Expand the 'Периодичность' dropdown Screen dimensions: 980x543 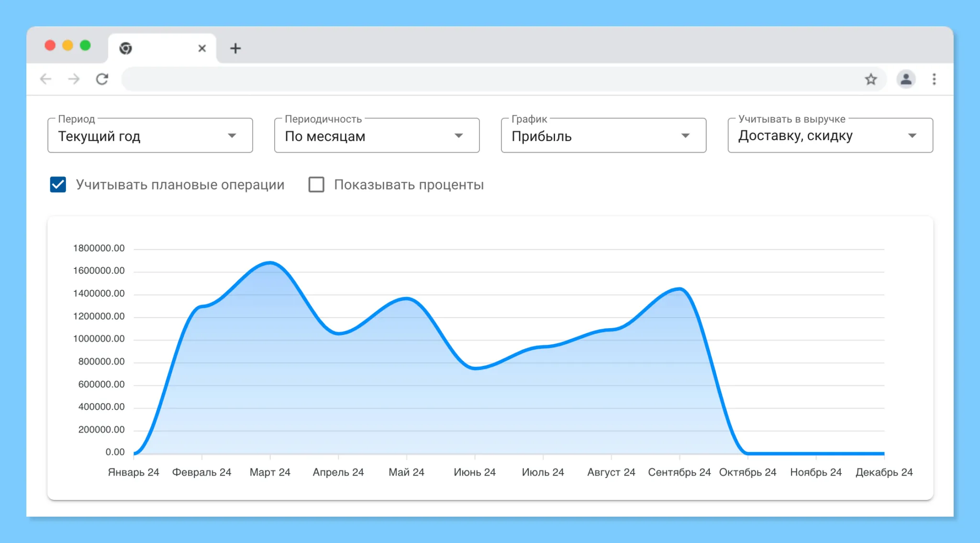(x=377, y=136)
